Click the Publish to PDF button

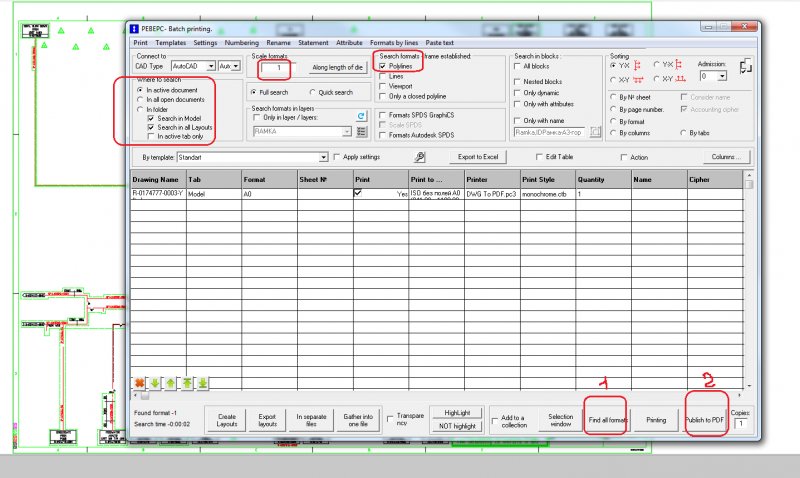coord(705,420)
